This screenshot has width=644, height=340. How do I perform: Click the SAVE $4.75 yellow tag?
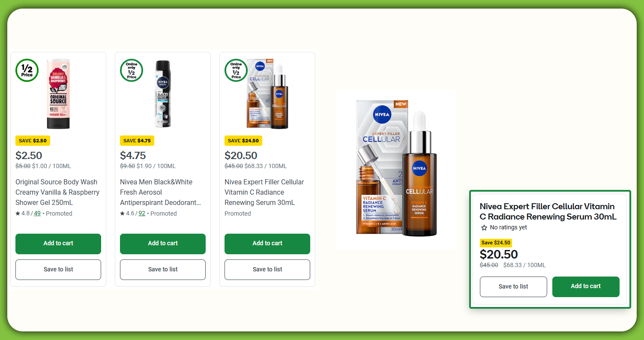(137, 141)
